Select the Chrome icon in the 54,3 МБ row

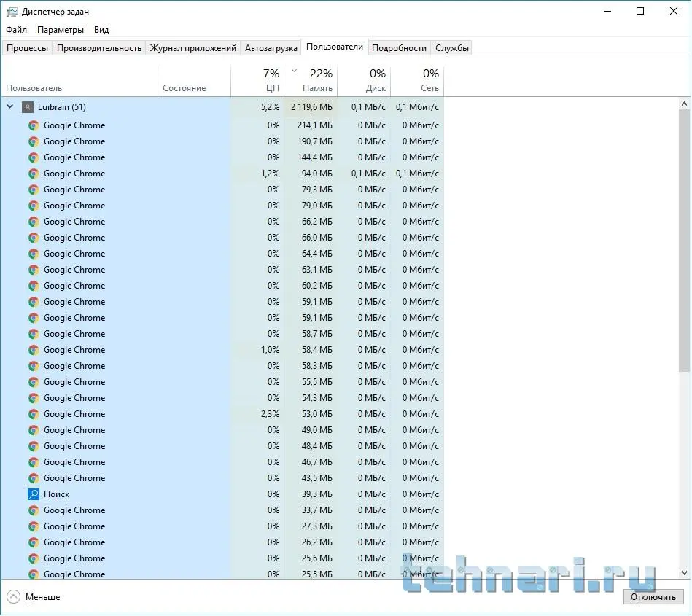34,399
